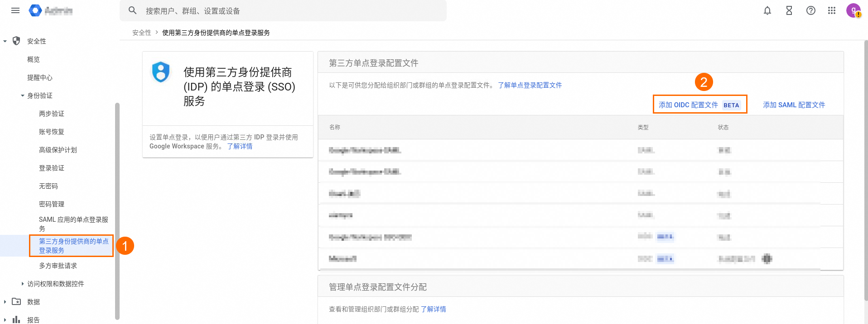Open 多方审批请求

pyautogui.click(x=58, y=266)
